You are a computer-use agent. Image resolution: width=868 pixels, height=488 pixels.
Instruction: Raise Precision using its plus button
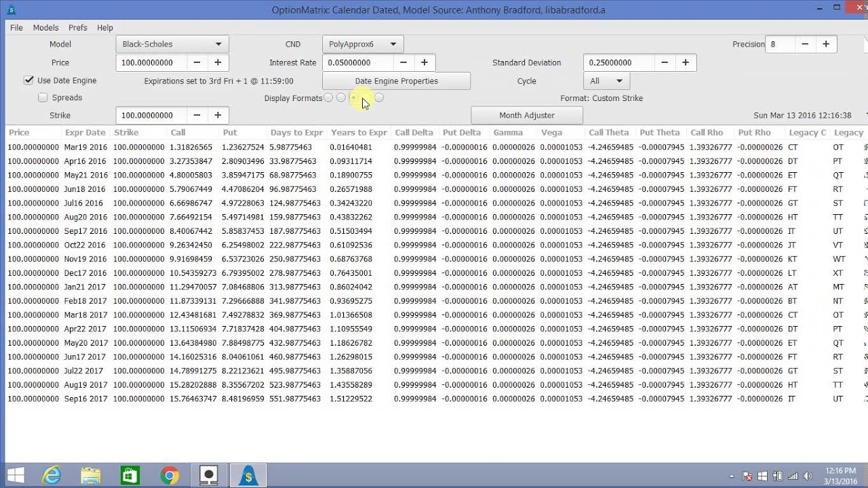point(826,44)
